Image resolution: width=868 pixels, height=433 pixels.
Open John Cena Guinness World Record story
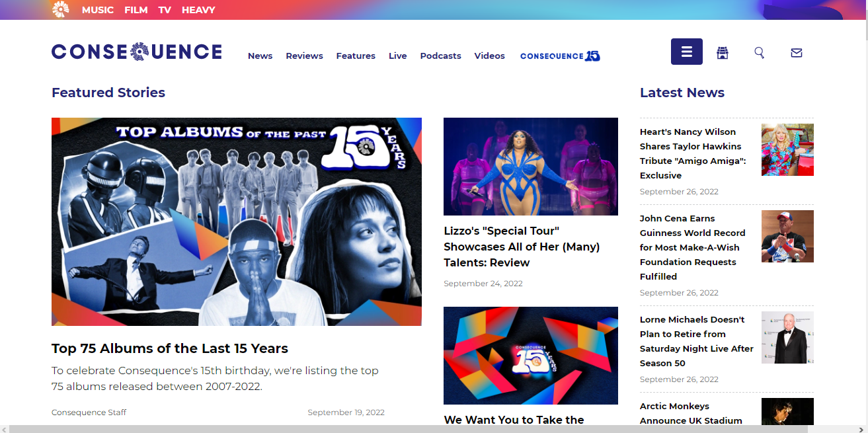pyautogui.click(x=693, y=247)
